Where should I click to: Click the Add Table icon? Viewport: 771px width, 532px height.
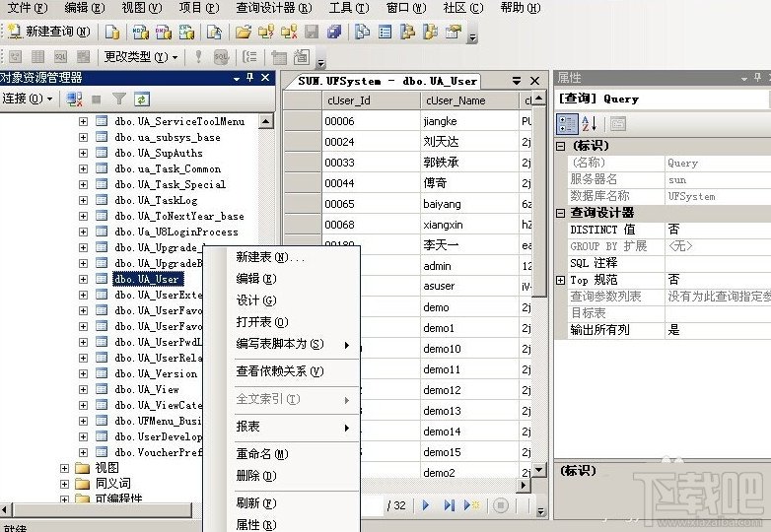pyautogui.click(x=279, y=57)
